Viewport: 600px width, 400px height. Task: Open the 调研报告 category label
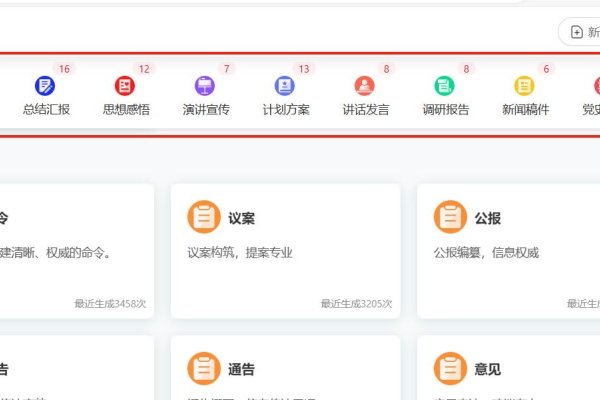click(x=446, y=110)
